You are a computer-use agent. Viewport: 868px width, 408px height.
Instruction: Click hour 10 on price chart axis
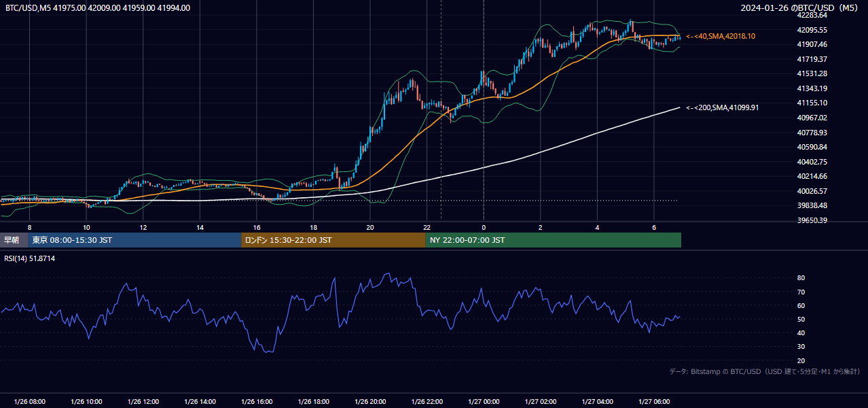86,227
